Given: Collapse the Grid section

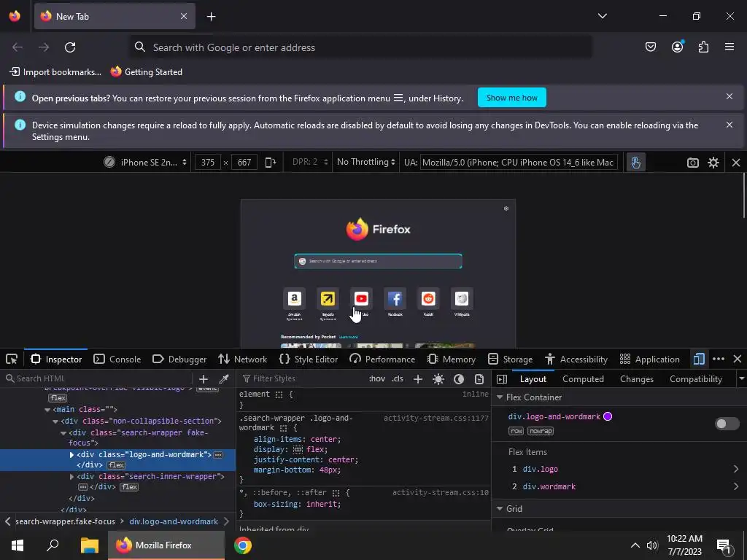Looking at the screenshot, I should click(500, 508).
